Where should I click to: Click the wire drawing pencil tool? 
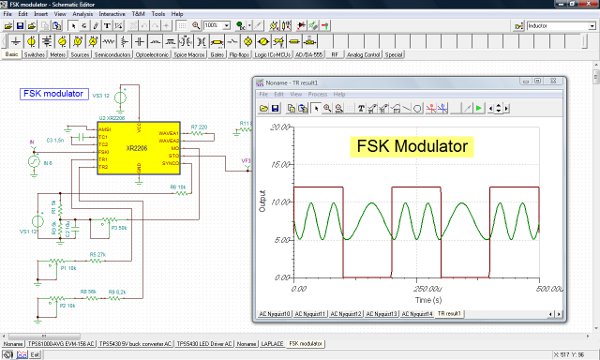(96, 26)
